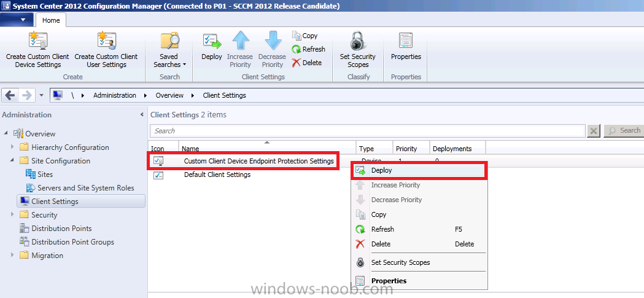Open the navigation history dropdown arrow
Screen dimensions: 644x298
(41, 95)
